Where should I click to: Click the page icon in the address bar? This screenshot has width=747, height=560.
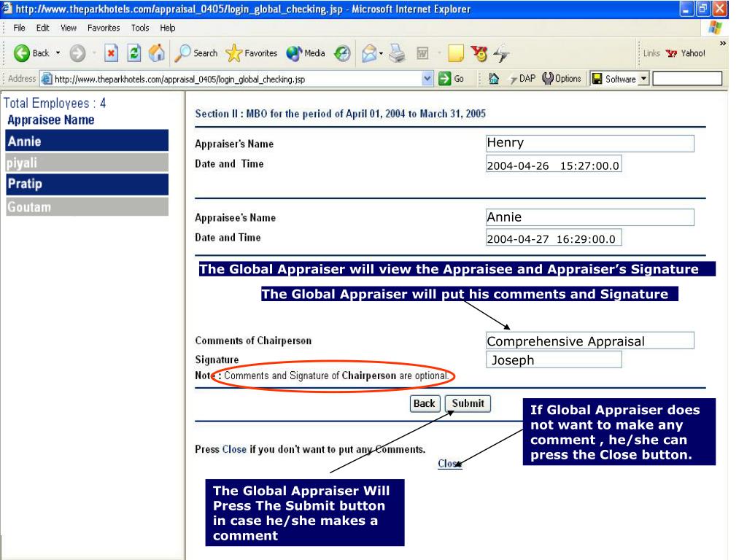pyautogui.click(x=46, y=79)
